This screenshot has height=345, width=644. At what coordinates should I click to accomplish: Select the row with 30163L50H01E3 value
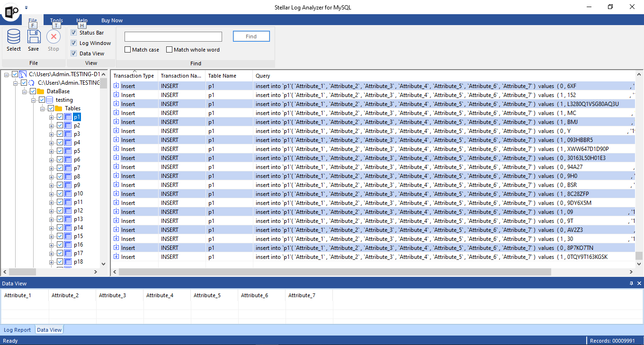(373, 158)
